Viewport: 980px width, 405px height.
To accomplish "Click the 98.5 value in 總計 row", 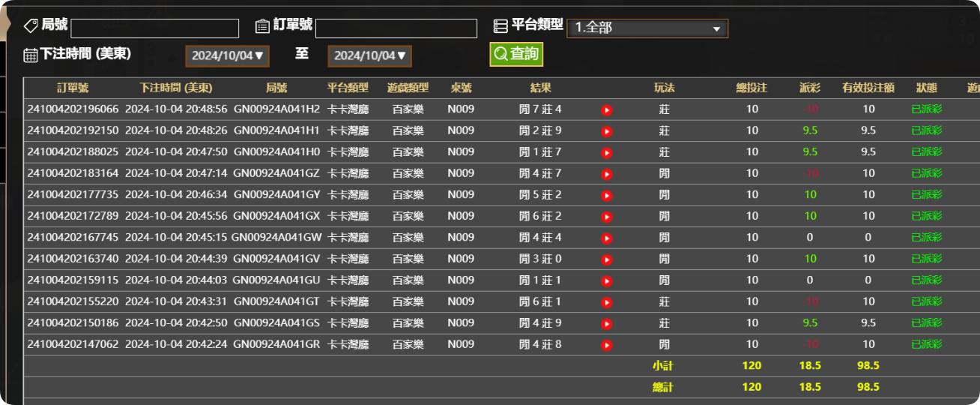I will pyautogui.click(x=868, y=388).
